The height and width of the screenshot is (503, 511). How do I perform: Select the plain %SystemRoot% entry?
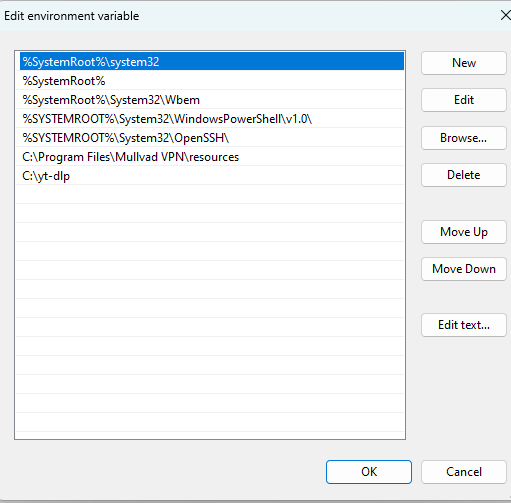[212, 81]
